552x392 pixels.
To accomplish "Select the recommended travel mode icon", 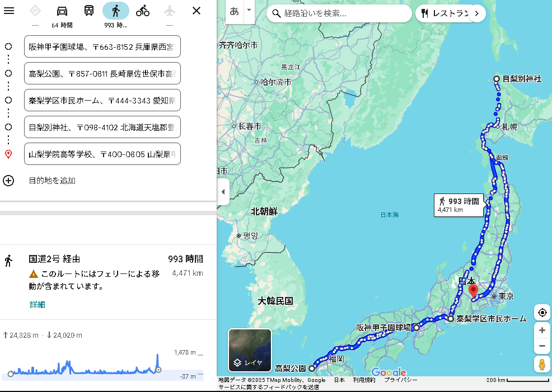I will (x=35, y=11).
